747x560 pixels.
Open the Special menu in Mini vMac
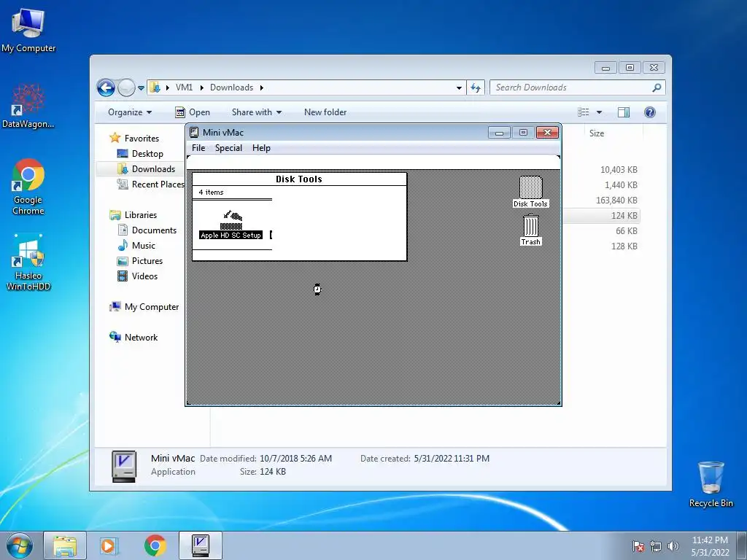click(x=228, y=147)
